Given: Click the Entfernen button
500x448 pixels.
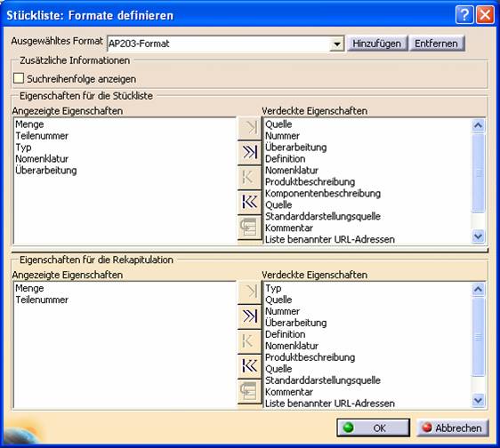Looking at the screenshot, I should pyautogui.click(x=436, y=44).
